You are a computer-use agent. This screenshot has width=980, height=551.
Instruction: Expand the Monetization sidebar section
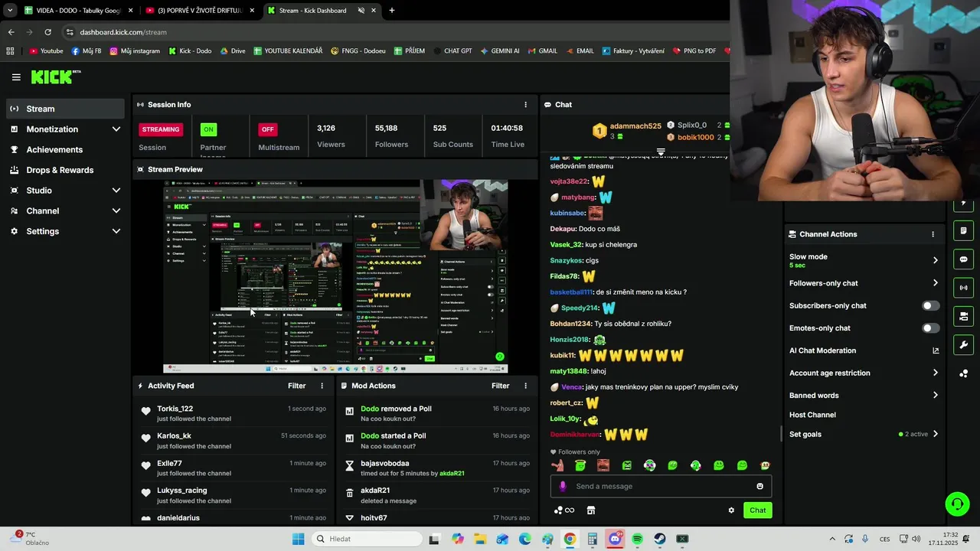tap(116, 129)
